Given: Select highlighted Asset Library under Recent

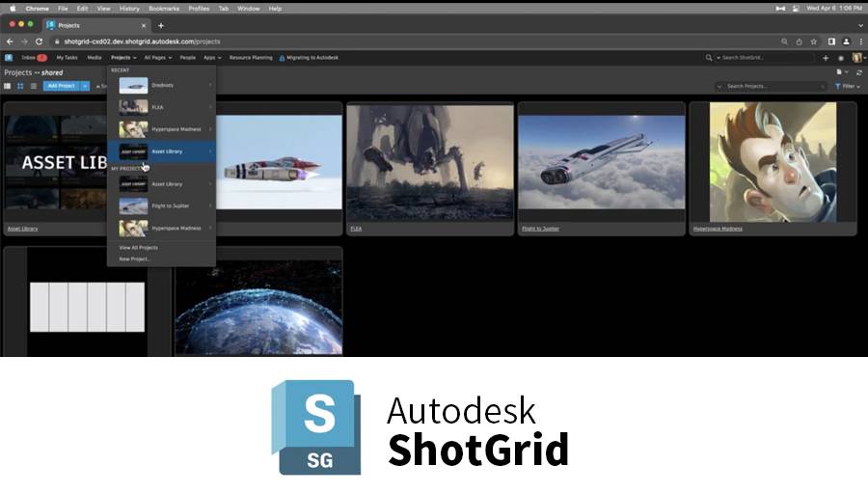Looking at the screenshot, I should coord(162,151).
